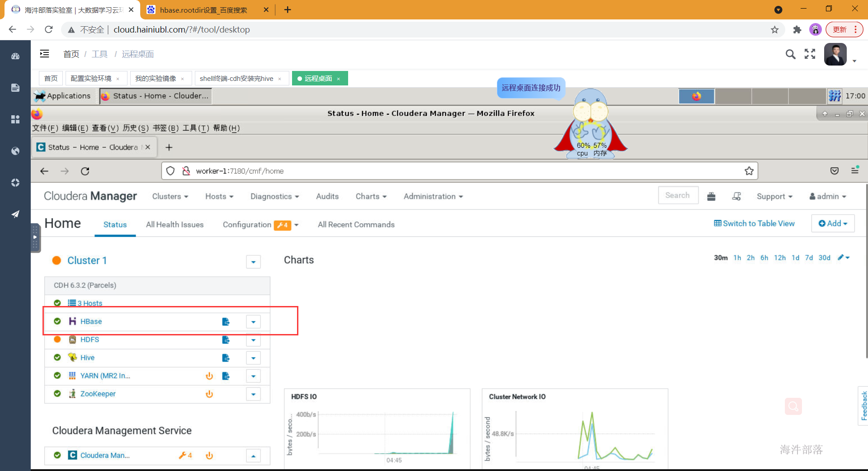
Task: Click the user avatar in site header
Action: pos(835,54)
